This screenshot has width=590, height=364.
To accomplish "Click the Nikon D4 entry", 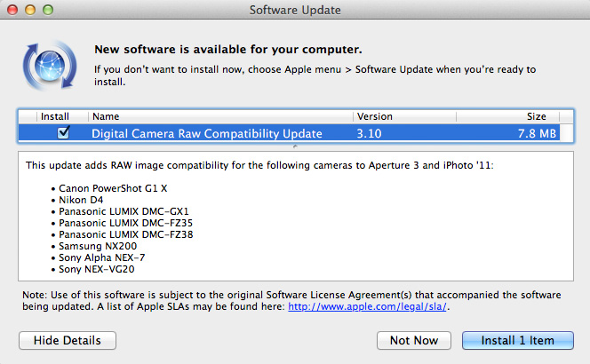I will coord(81,200).
